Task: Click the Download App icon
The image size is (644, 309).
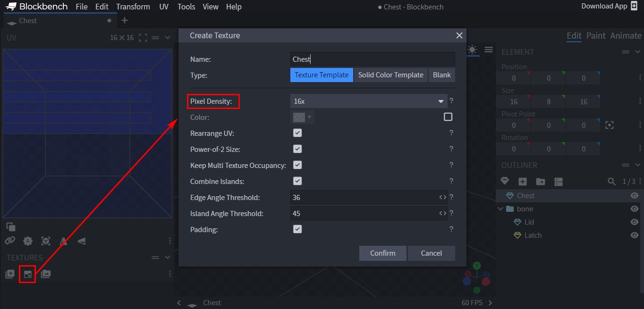Action: (634, 6)
